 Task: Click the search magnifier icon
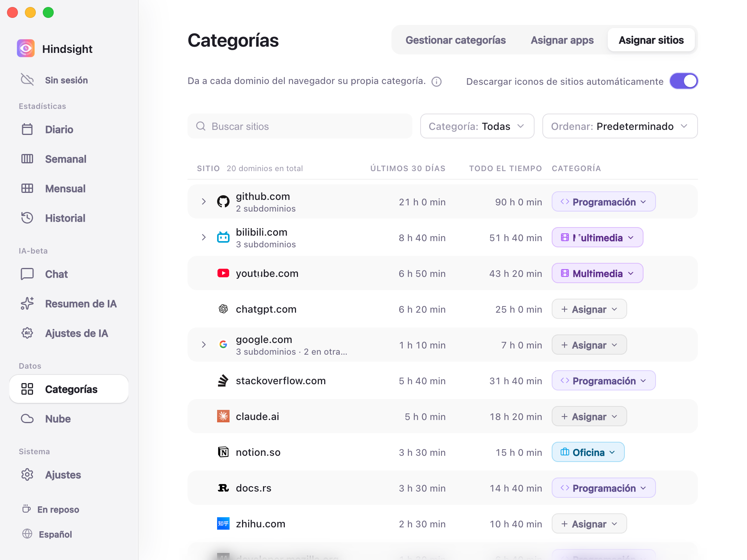(201, 126)
